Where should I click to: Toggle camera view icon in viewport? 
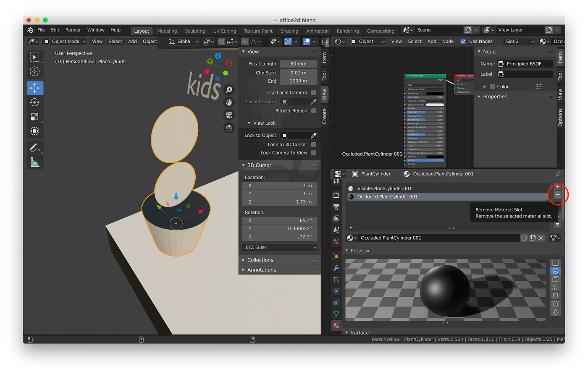[x=229, y=115]
